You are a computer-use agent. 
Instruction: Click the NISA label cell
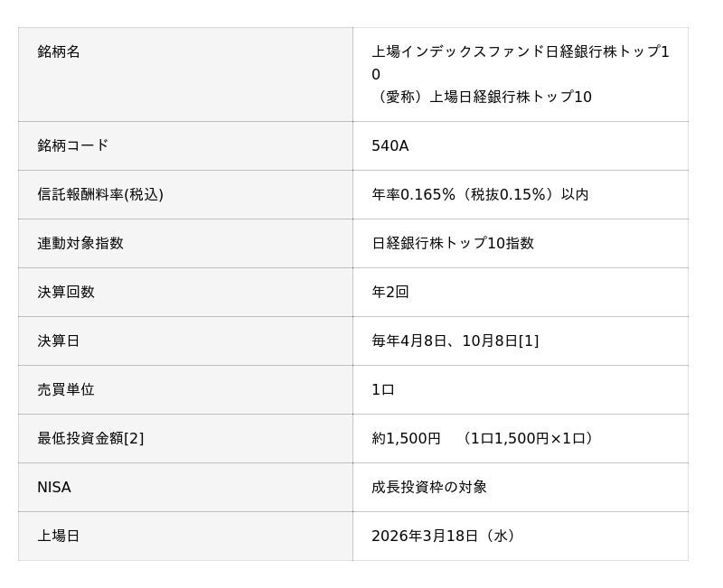coord(53,487)
